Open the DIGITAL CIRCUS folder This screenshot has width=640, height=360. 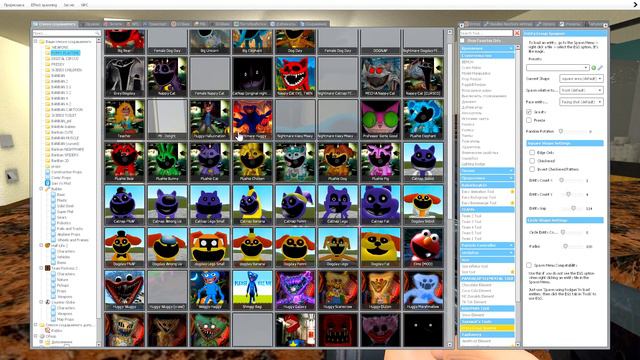(x=65, y=59)
